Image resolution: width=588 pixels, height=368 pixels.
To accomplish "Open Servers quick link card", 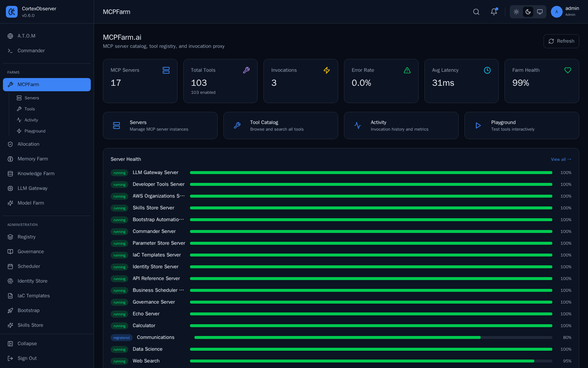I will [x=160, y=125].
